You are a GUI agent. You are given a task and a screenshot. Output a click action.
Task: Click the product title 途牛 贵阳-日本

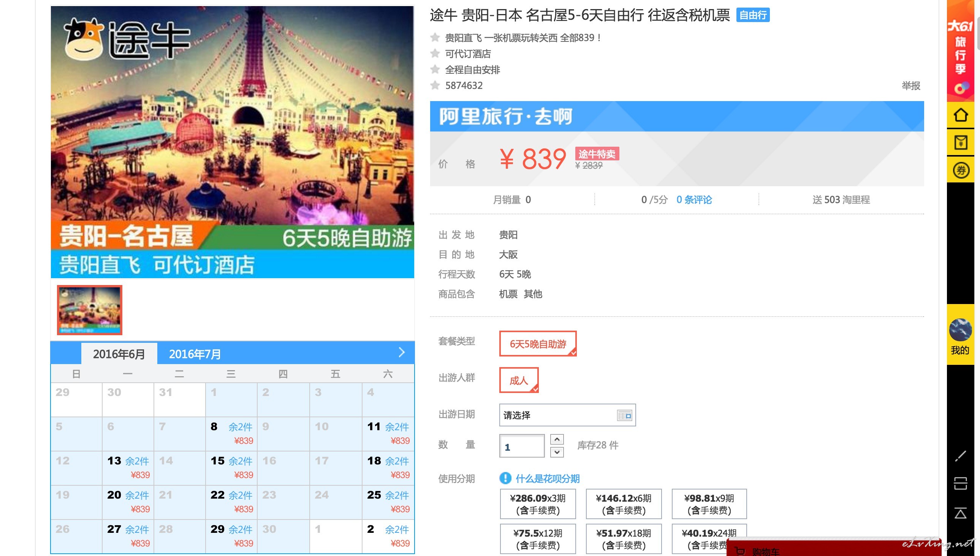pyautogui.click(x=579, y=15)
